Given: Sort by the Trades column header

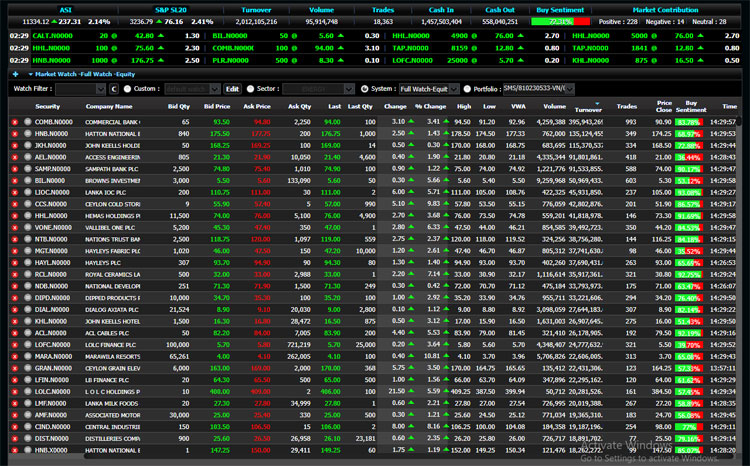Looking at the screenshot, I should [x=627, y=106].
